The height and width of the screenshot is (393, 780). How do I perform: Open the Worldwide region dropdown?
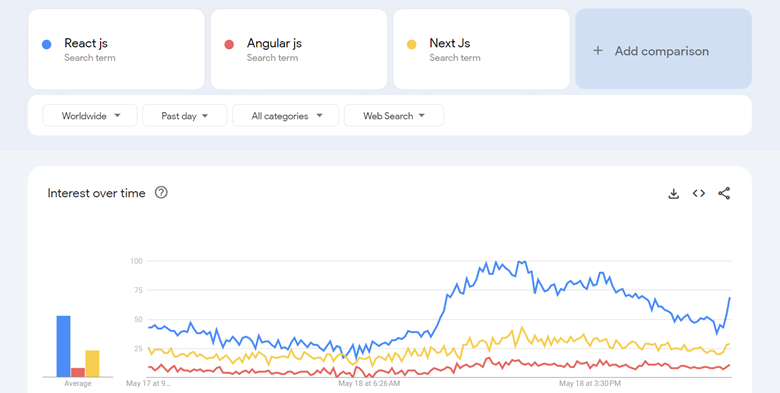90,115
